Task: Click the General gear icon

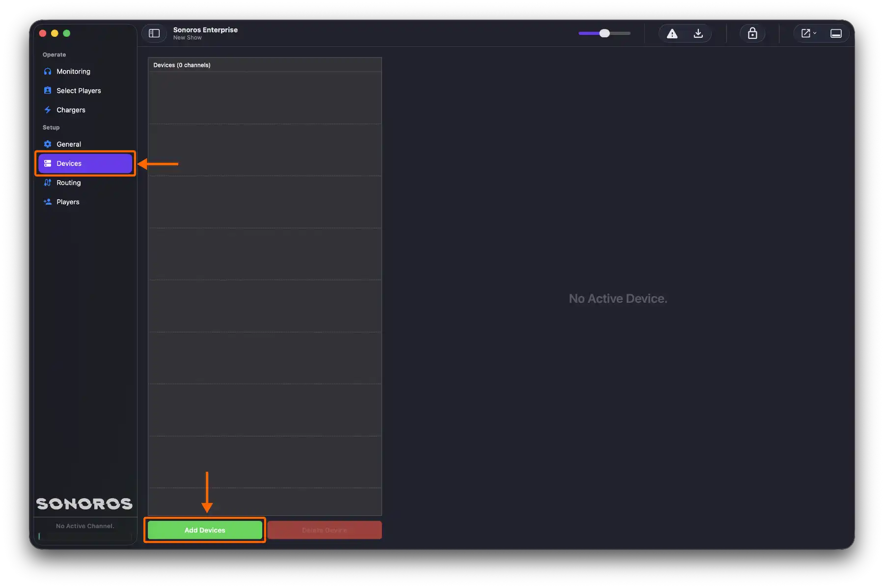Action: (x=48, y=144)
